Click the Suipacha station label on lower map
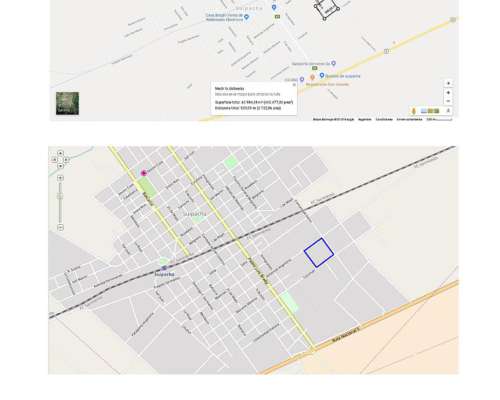500x400 pixels. pos(164,274)
